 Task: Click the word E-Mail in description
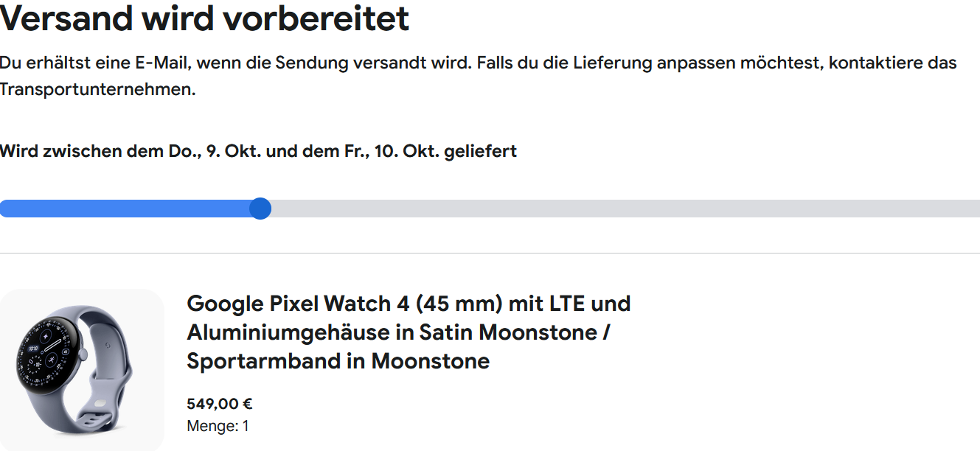tap(160, 63)
